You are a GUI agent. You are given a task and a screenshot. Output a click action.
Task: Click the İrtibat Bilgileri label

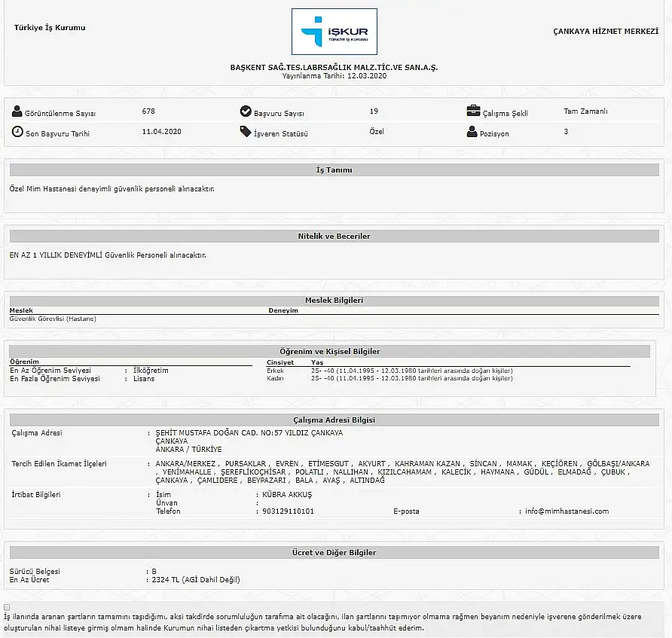coord(36,494)
